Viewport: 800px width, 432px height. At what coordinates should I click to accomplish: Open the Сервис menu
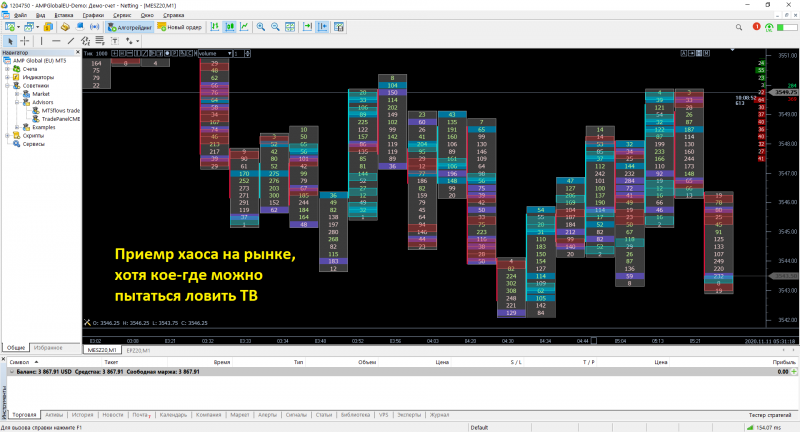coord(122,15)
